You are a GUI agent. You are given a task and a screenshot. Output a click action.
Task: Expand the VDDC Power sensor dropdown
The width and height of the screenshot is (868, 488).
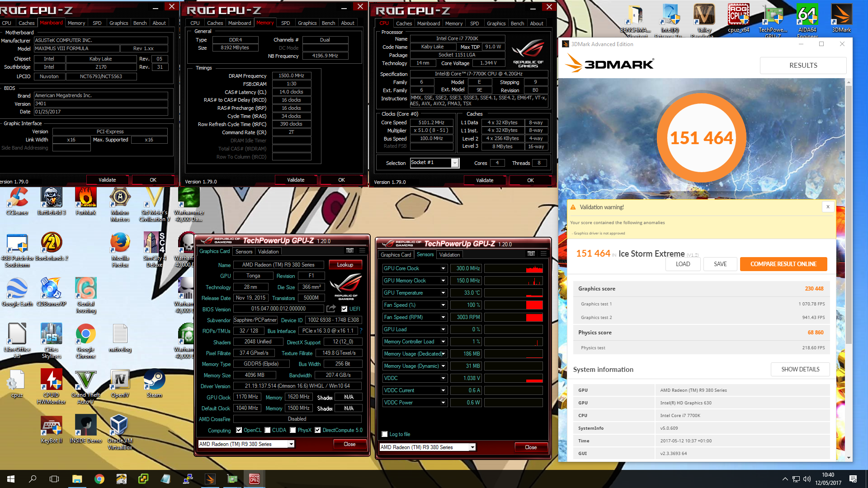pyautogui.click(x=443, y=403)
